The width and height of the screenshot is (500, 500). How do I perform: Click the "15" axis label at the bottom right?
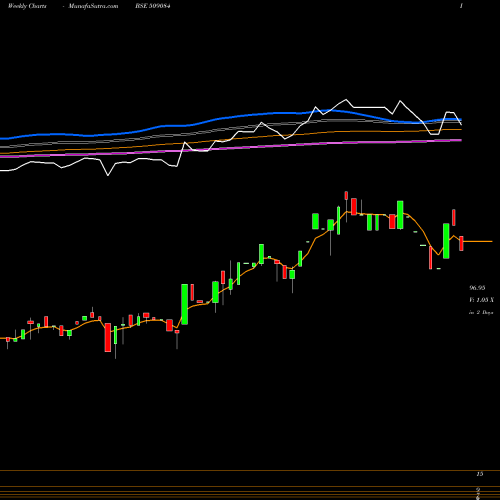tap(480, 474)
